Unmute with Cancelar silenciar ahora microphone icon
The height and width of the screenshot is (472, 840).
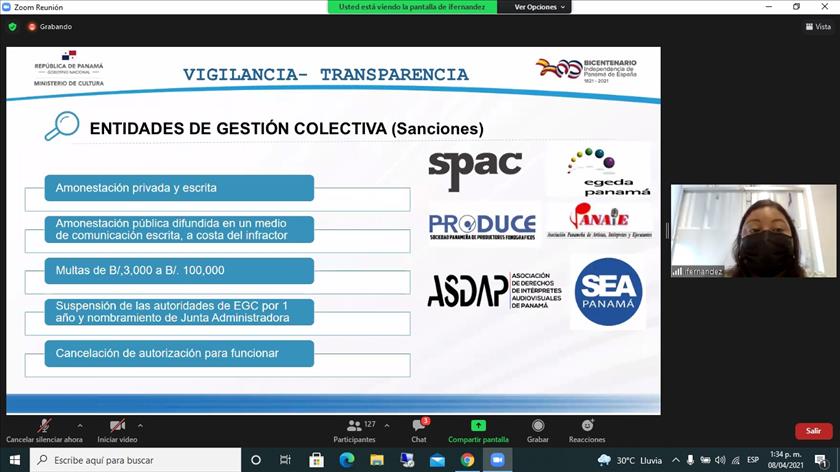[44, 426]
